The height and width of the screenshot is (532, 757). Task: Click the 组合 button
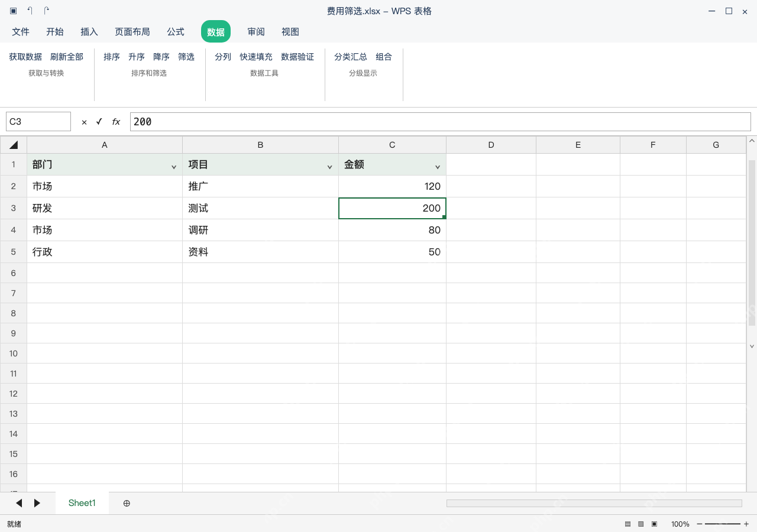click(x=384, y=57)
